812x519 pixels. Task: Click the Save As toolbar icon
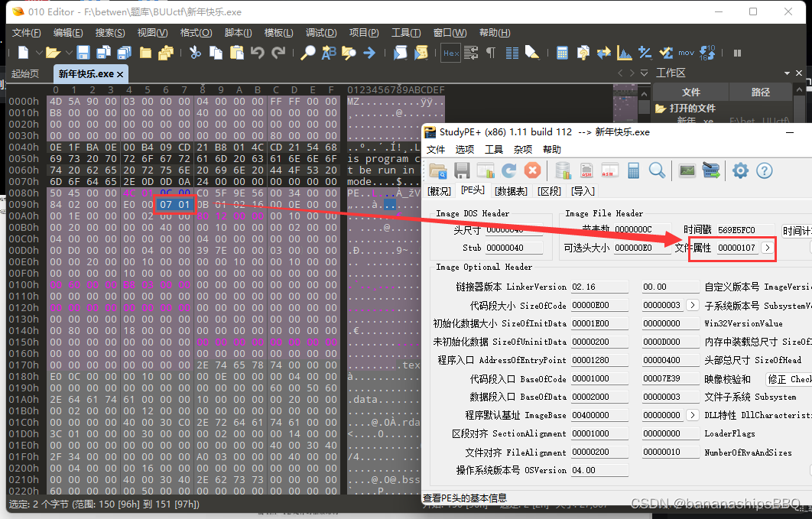[x=103, y=52]
